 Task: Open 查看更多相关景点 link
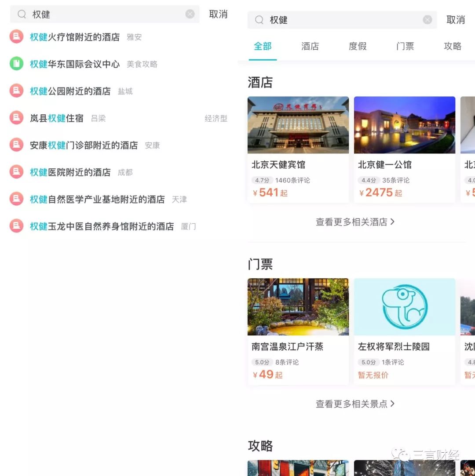click(x=355, y=404)
